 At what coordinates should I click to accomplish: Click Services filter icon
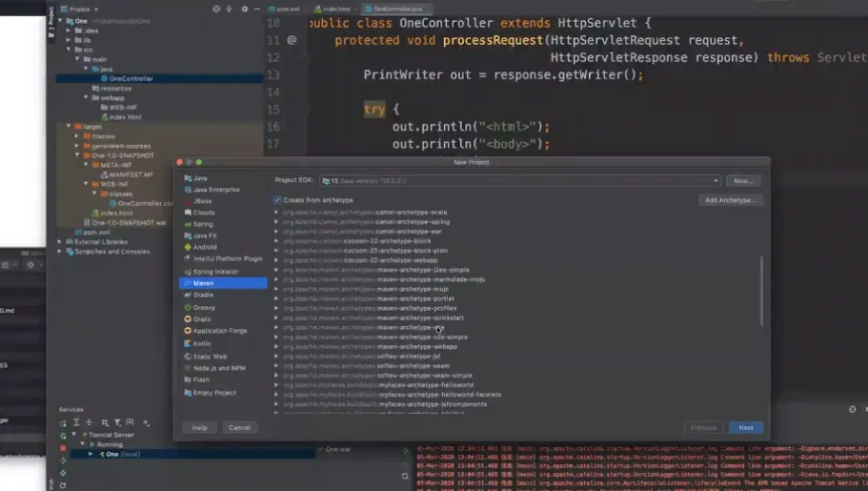(117, 423)
